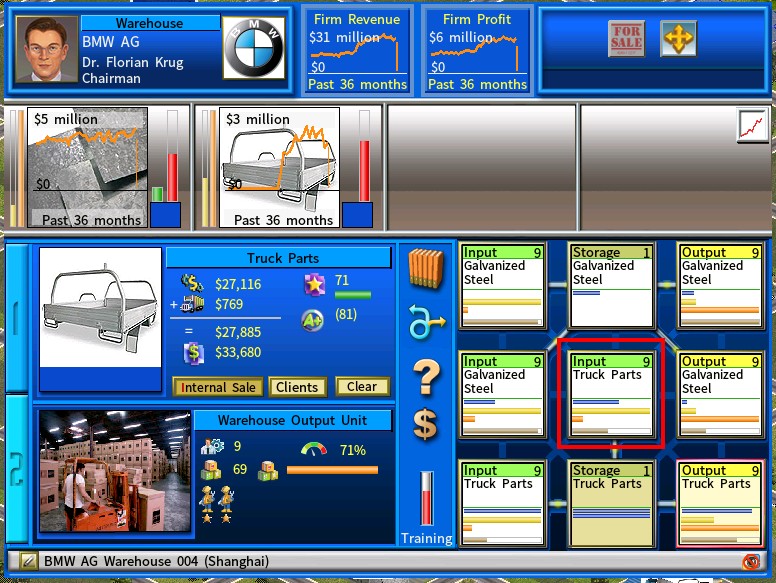Open the yellow question mark help
This screenshot has width=776, height=583.
tap(426, 377)
